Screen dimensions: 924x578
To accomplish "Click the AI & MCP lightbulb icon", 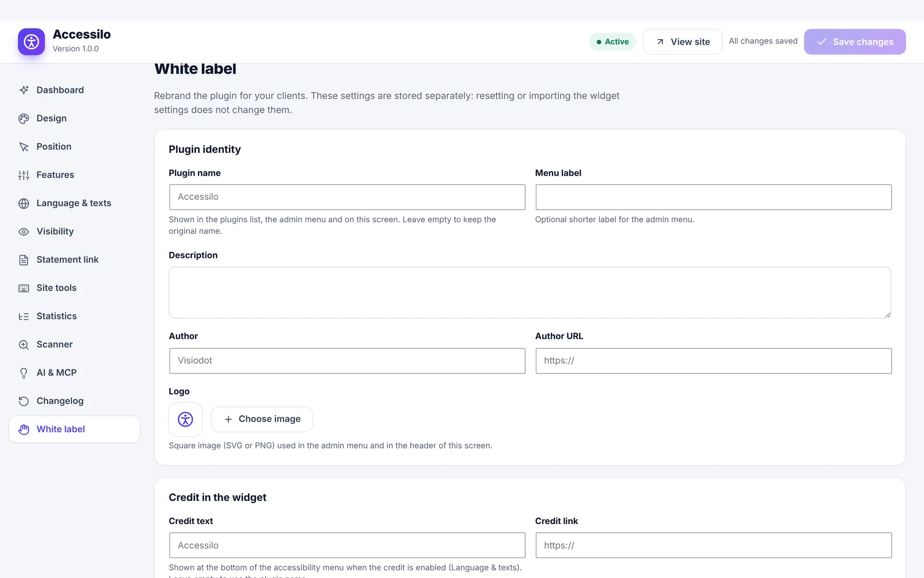I will pyautogui.click(x=24, y=372).
